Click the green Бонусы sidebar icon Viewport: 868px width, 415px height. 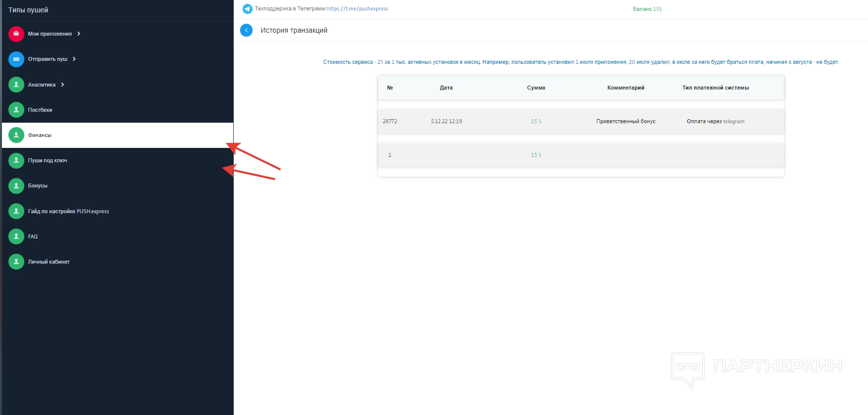16,185
